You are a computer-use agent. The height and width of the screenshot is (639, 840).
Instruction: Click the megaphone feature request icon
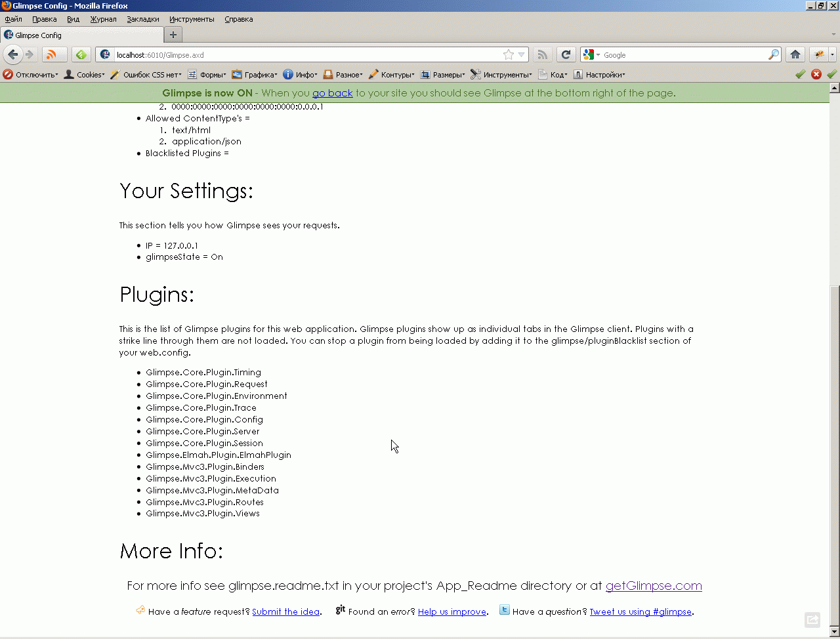coord(140,610)
